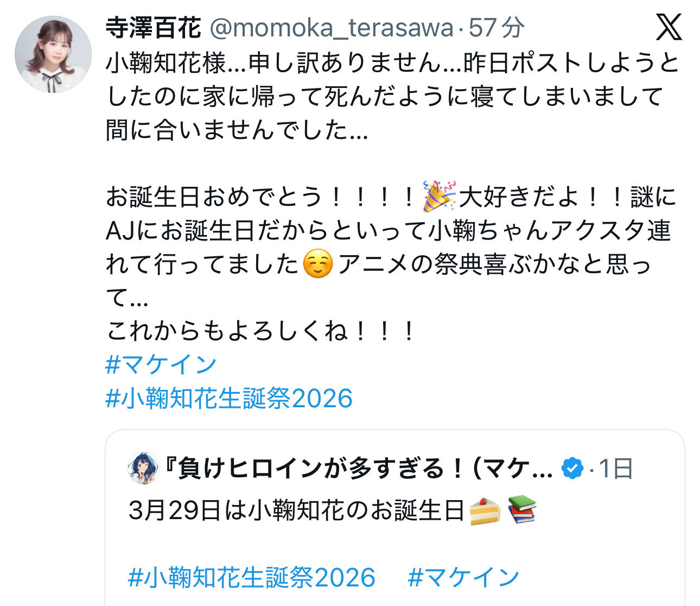
Task: Open 寺澤百花's profile avatar
Action: (x=53, y=54)
